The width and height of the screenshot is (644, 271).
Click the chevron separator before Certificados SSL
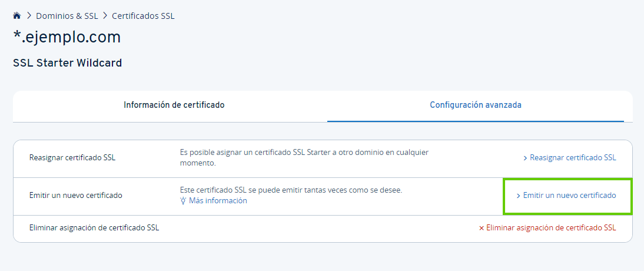105,16
